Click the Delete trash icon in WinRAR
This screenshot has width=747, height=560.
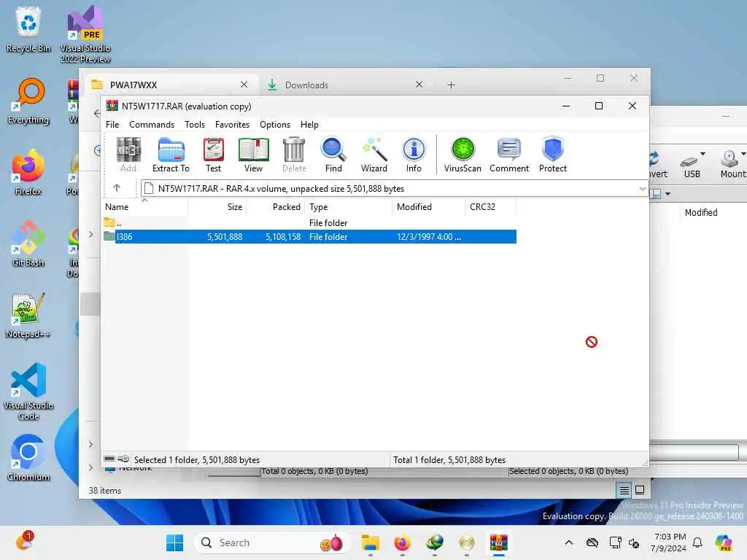[294, 155]
